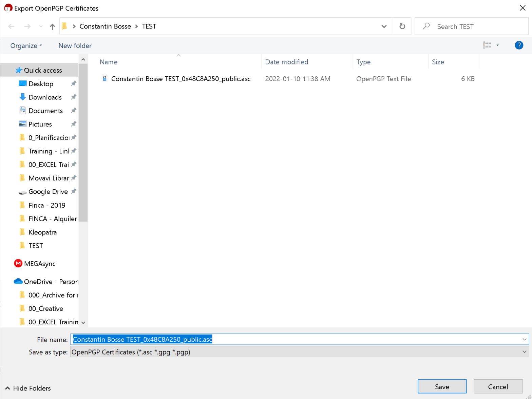Expand the File name dropdown arrow
532x399 pixels.
[524, 339]
